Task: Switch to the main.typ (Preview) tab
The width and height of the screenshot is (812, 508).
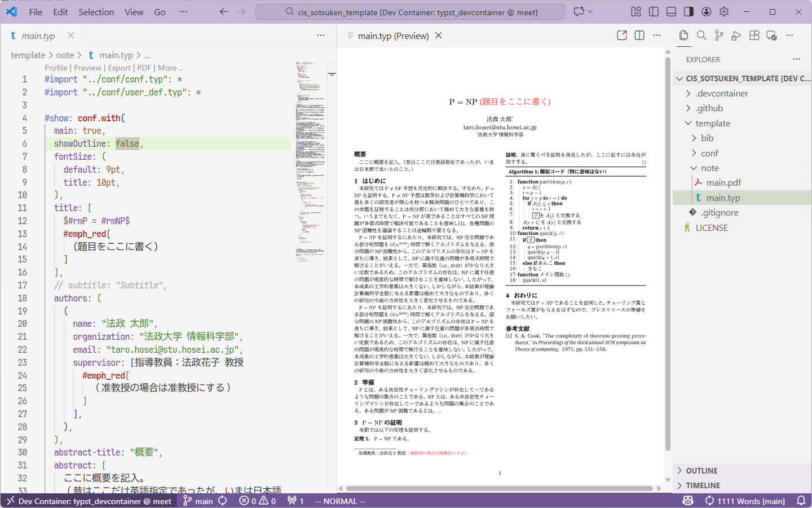Action: [x=393, y=36]
